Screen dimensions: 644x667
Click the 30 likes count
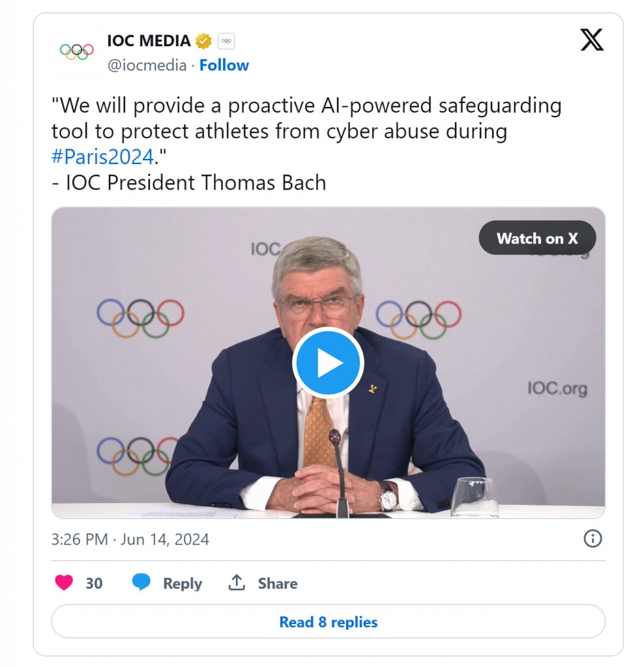coord(95,584)
